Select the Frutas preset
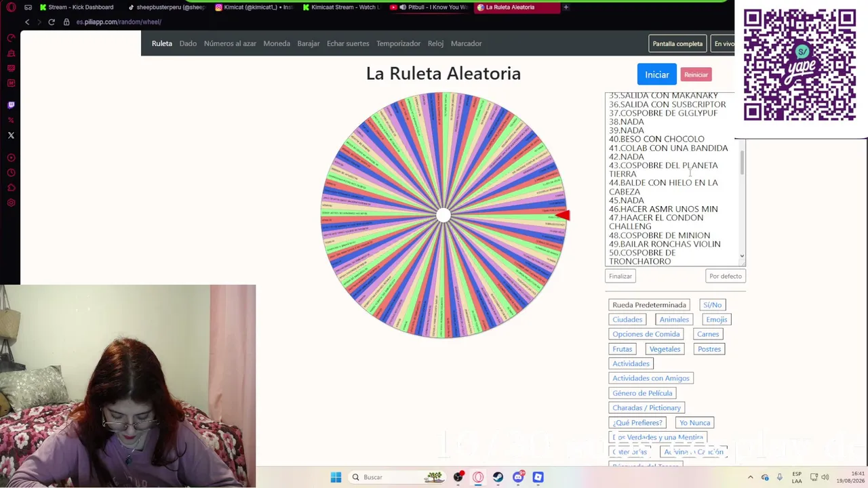868x488 pixels. pyautogui.click(x=622, y=349)
